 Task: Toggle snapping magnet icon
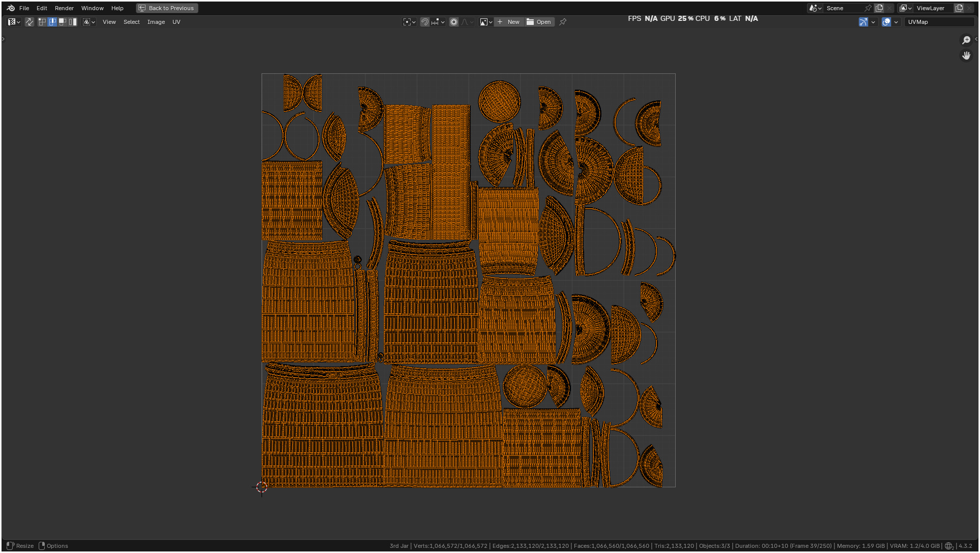424,22
